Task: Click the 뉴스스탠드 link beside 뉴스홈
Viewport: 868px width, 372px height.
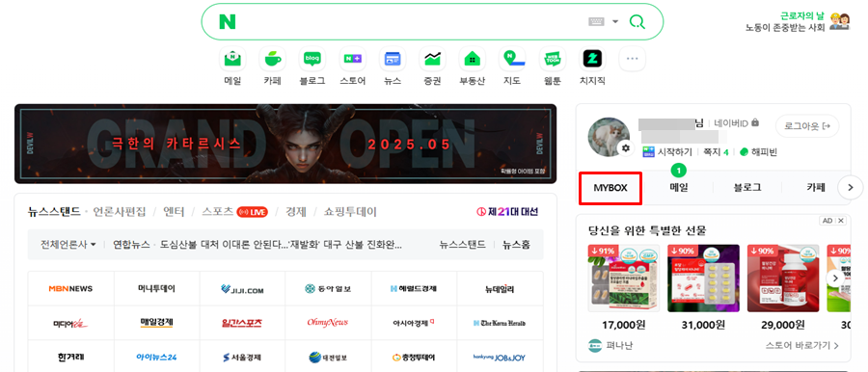Action: (462, 244)
